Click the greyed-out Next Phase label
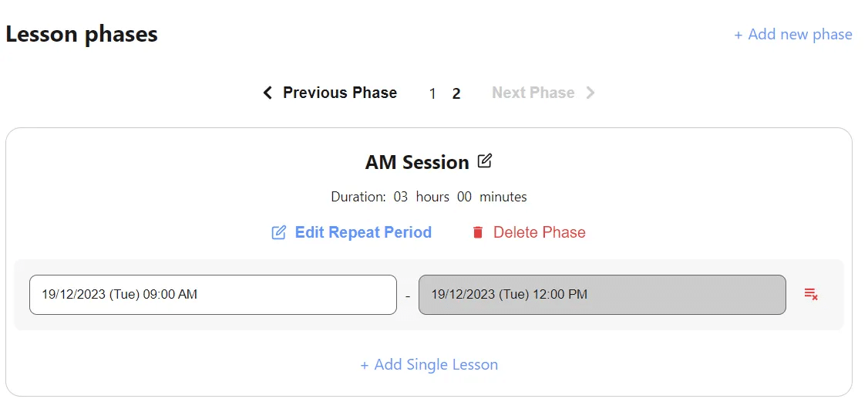The image size is (868, 409). click(x=533, y=93)
